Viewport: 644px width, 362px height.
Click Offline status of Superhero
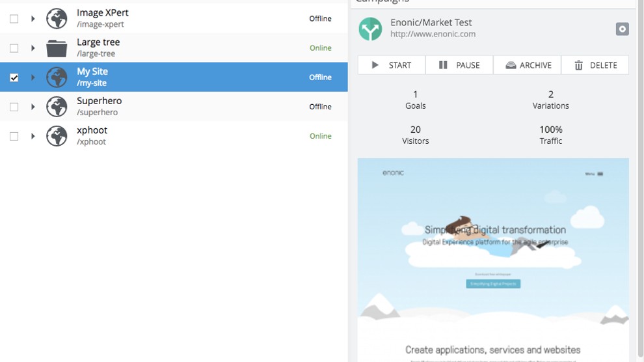pos(320,107)
